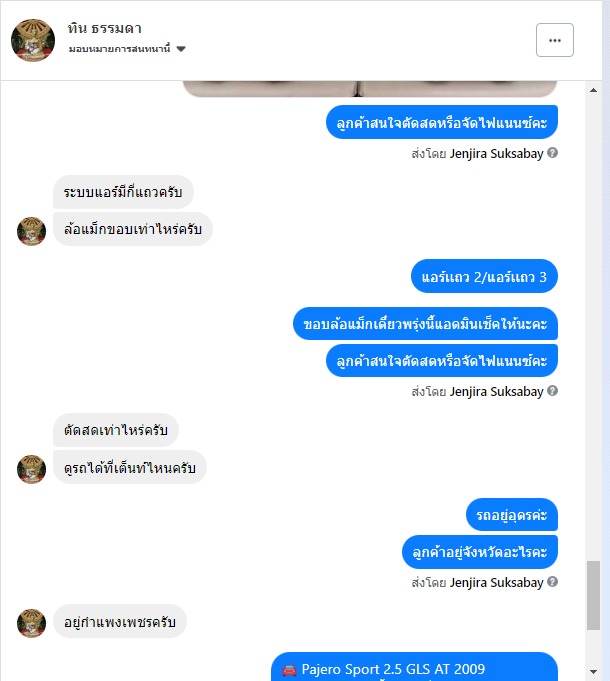Click the ทิน ธรรมดา contact name
This screenshot has width=610, height=681.
click(x=105, y=29)
